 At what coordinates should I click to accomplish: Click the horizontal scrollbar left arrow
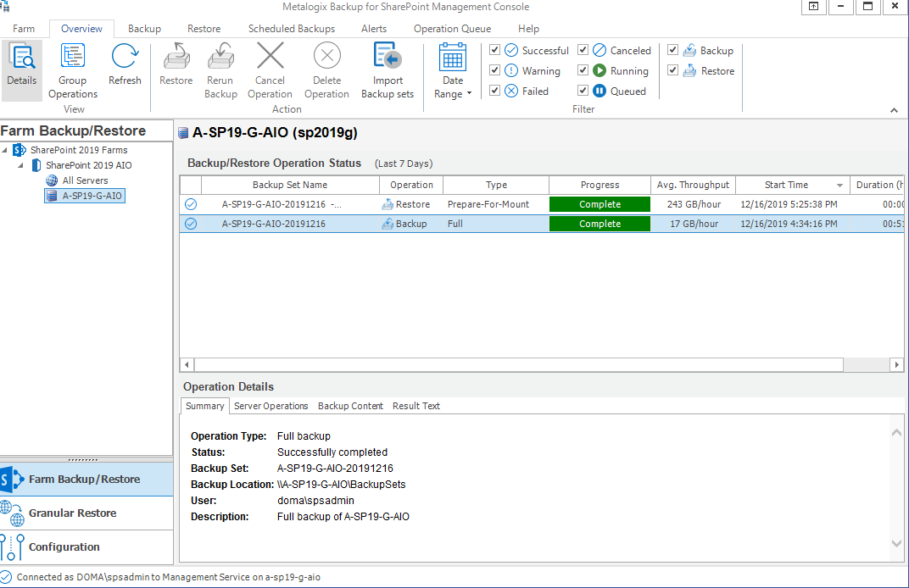point(187,365)
